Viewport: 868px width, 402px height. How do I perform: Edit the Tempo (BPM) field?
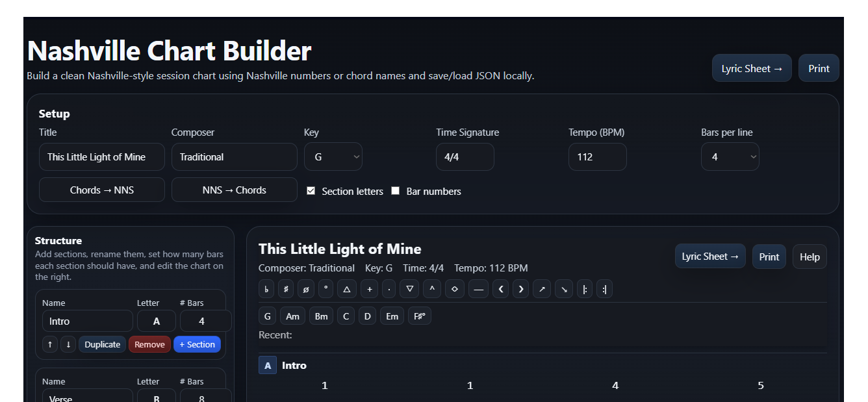click(x=598, y=157)
